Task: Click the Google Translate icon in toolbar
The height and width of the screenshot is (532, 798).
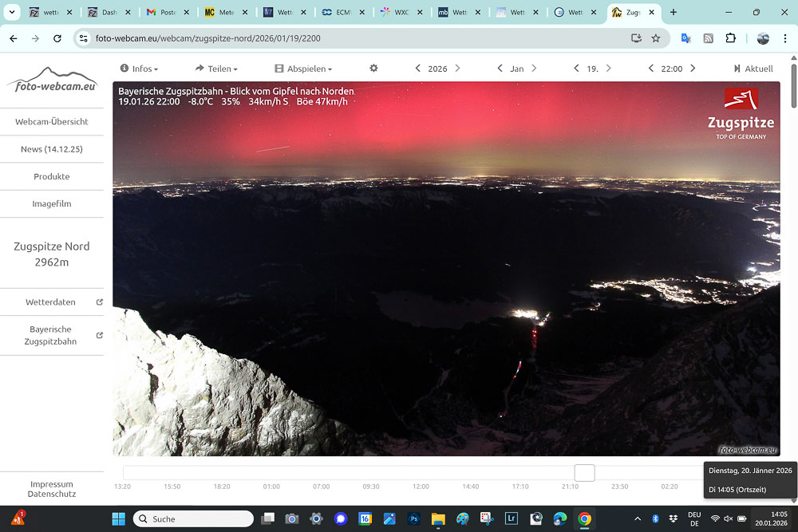Action: point(685,38)
